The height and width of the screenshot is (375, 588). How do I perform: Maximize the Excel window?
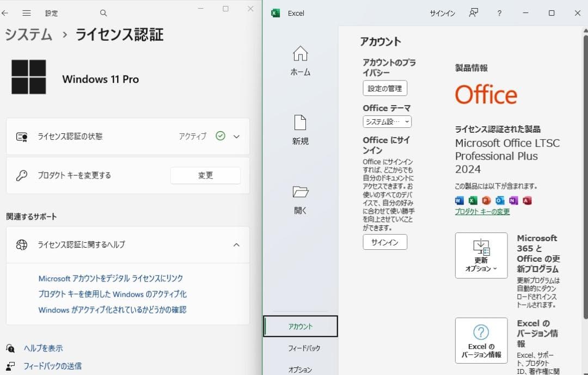(x=552, y=13)
